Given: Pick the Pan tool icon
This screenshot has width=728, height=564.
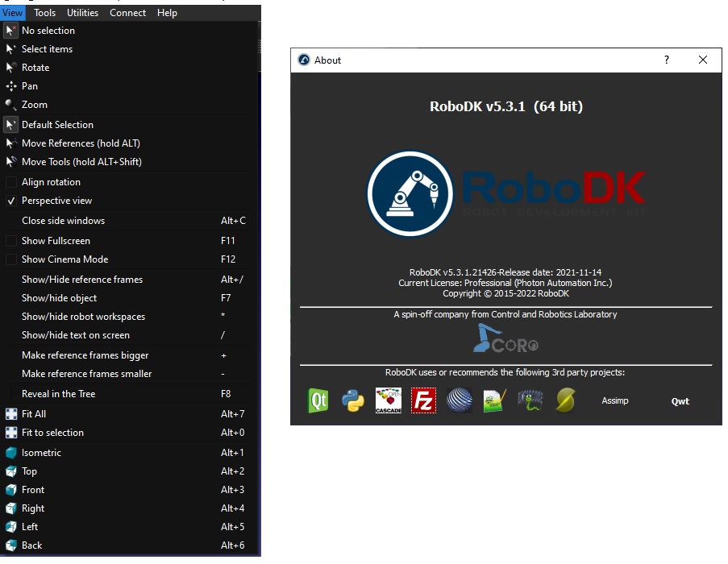Looking at the screenshot, I should tap(11, 86).
